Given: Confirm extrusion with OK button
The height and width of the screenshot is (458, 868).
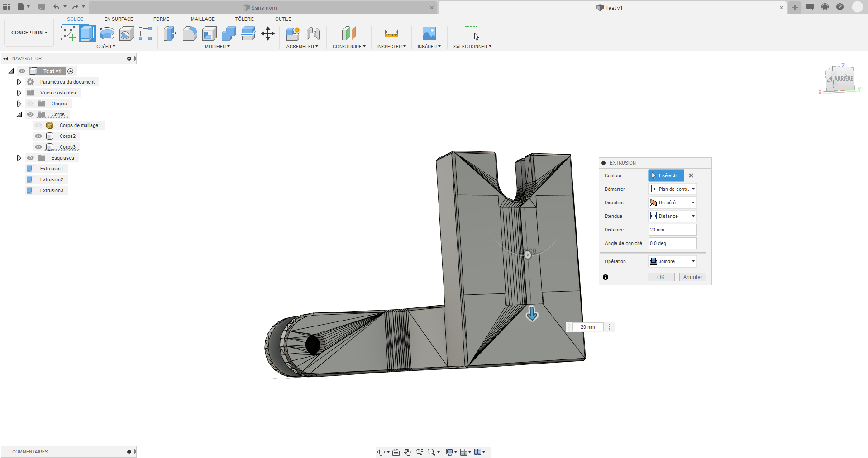Looking at the screenshot, I should click(x=661, y=277).
